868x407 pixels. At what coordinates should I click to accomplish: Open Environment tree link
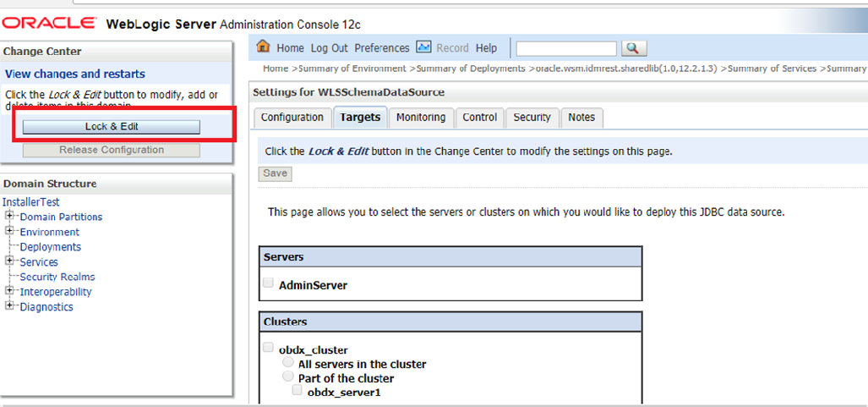click(x=49, y=232)
